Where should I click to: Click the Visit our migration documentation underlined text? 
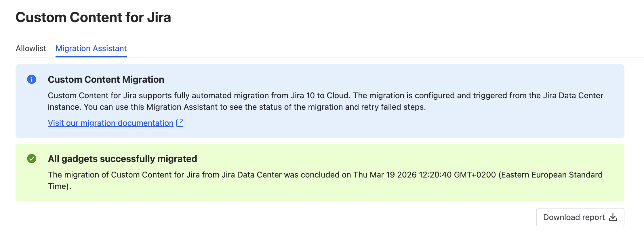tap(109, 123)
